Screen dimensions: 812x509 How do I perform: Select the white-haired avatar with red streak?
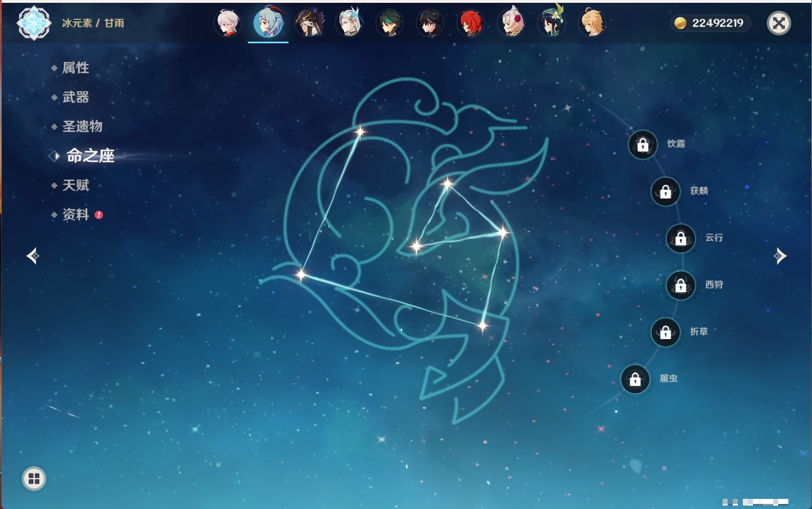tap(228, 23)
